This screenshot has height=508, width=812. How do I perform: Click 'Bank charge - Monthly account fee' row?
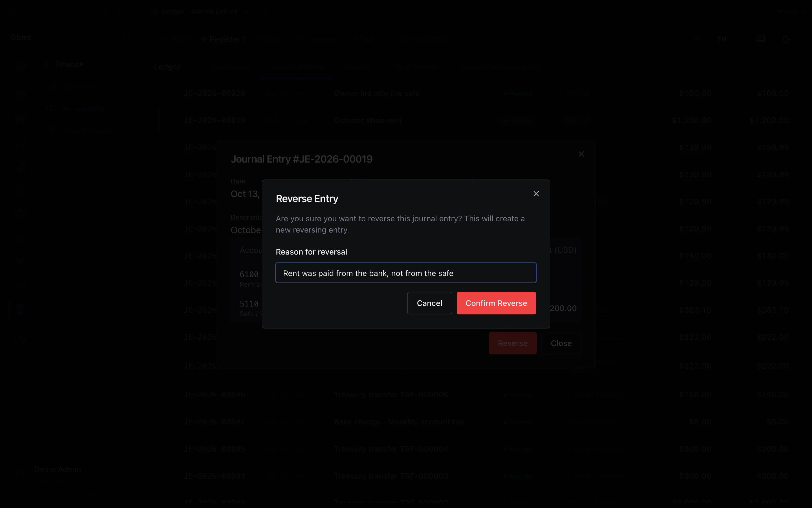tap(399, 422)
